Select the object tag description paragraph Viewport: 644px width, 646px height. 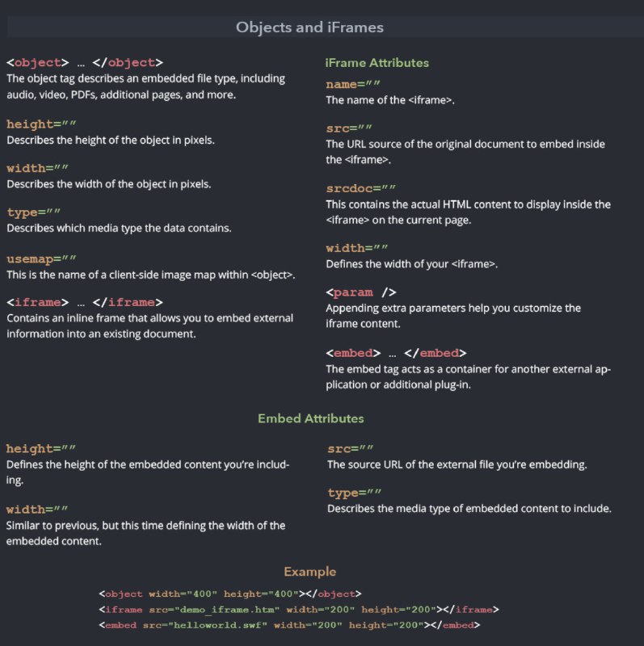(146, 86)
